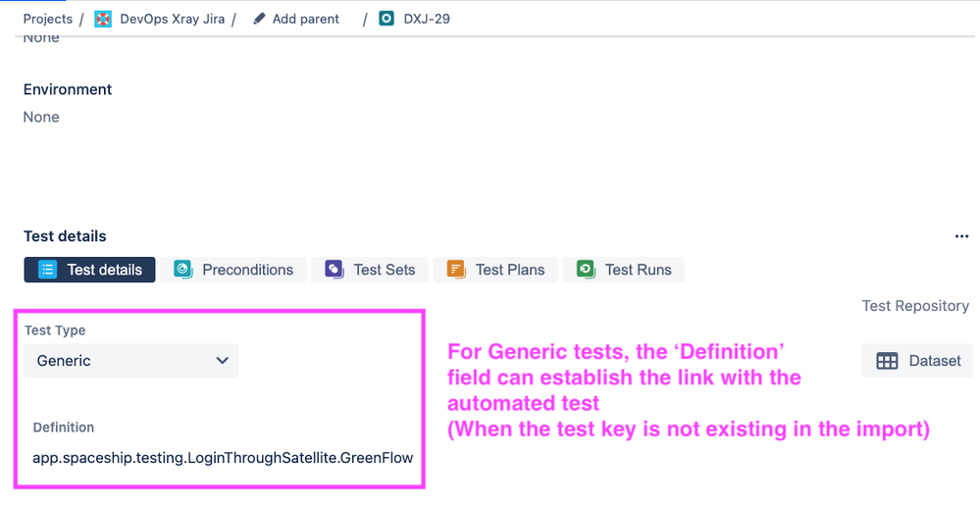Click the DevOps Xray Jira project avatar icon
The height and width of the screenshot is (506, 980).
point(103,19)
